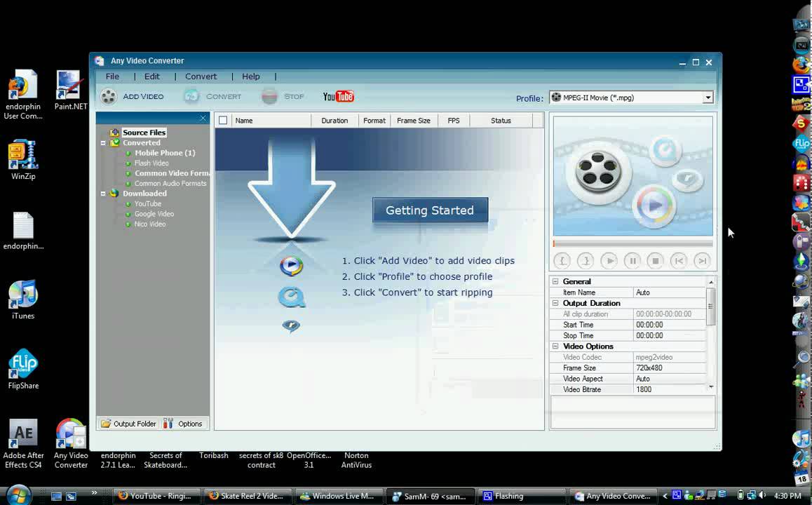This screenshot has height=505, width=812.
Task: Open Any Video Converter desktop shortcut
Action: click(71, 443)
